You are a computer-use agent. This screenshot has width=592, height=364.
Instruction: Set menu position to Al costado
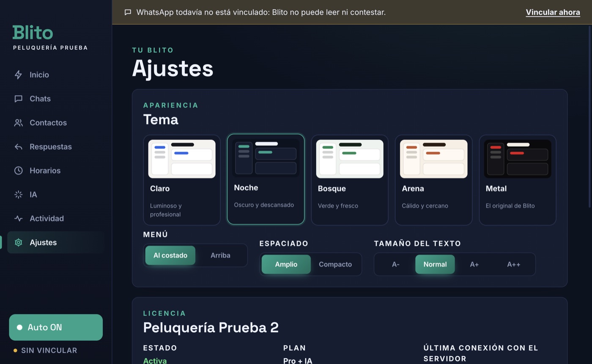(x=170, y=255)
